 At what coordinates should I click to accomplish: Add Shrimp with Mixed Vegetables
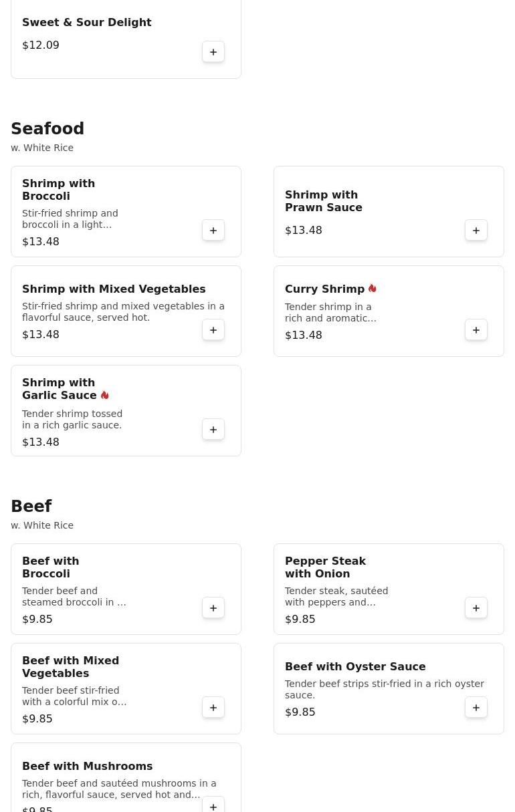[213, 330]
